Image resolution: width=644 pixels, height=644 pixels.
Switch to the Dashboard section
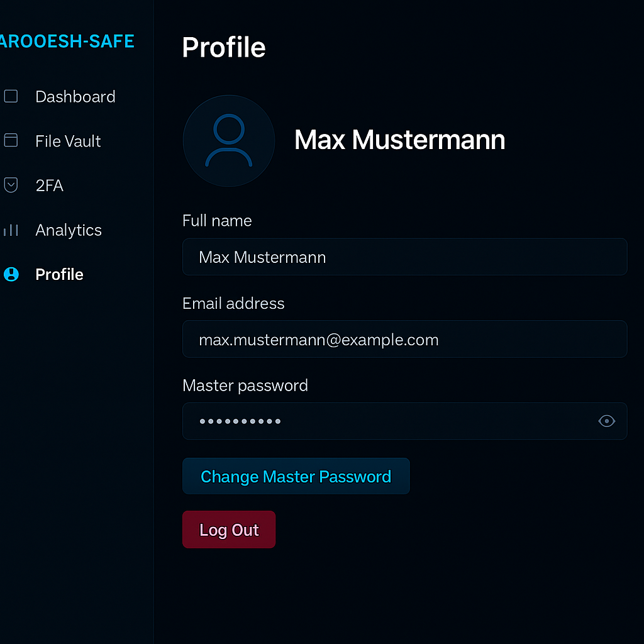pyautogui.click(x=75, y=96)
